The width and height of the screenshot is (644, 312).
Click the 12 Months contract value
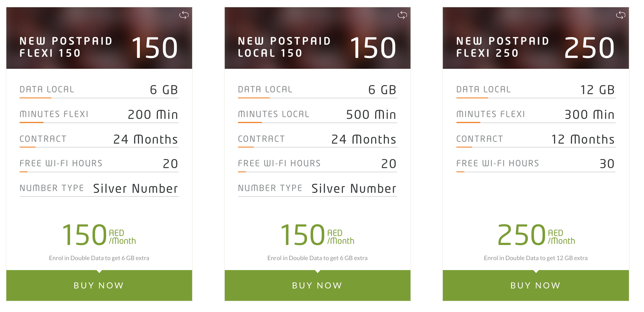[583, 139]
